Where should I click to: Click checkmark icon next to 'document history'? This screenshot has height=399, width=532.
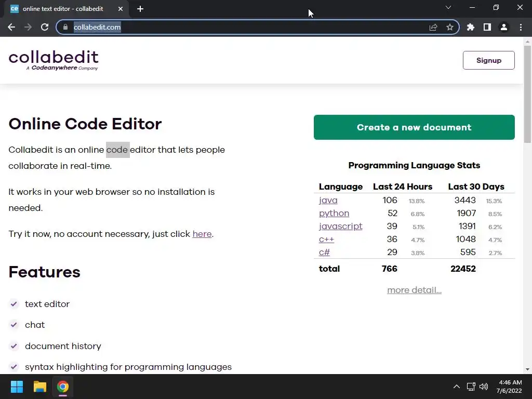(14, 345)
